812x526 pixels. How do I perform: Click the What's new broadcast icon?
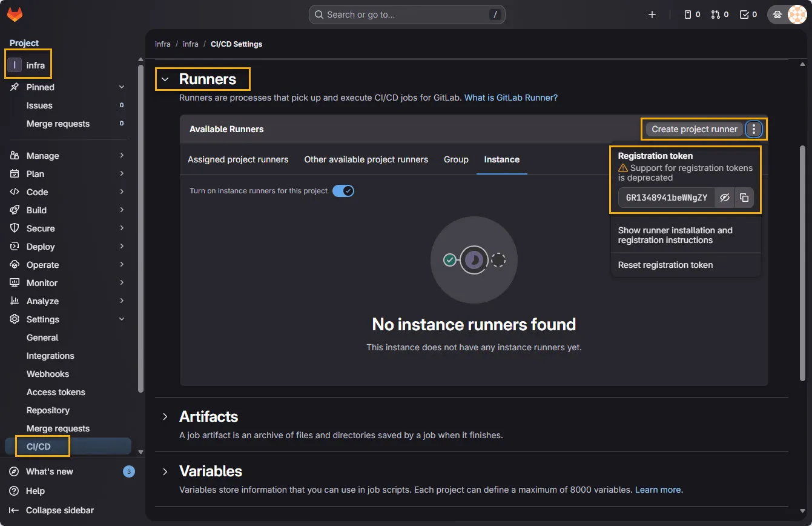tap(14, 471)
